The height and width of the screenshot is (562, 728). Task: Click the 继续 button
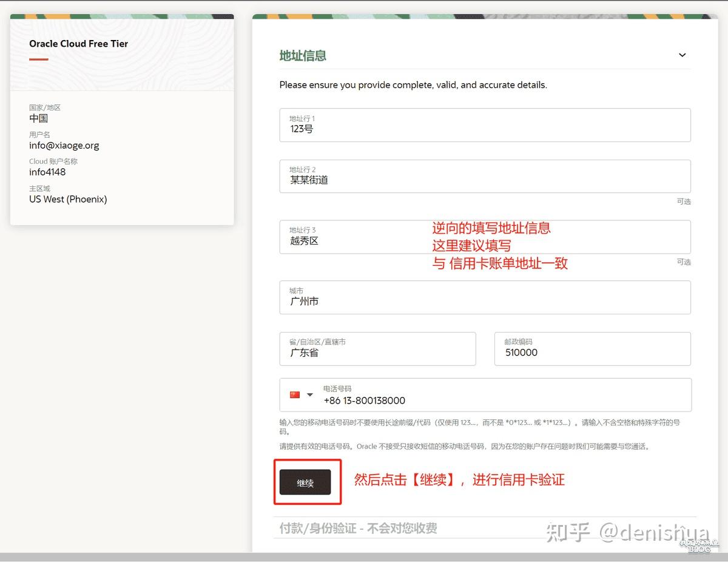click(x=306, y=483)
